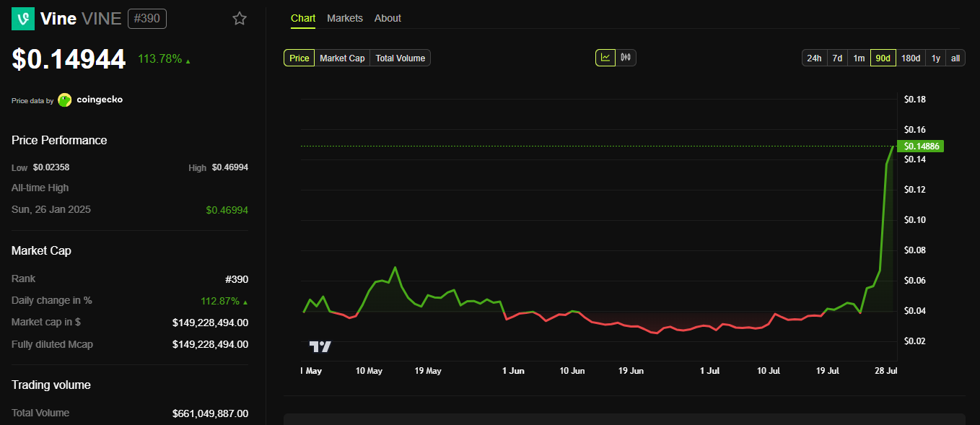Click the Price Performance heading
The image size is (980, 425).
pos(59,140)
